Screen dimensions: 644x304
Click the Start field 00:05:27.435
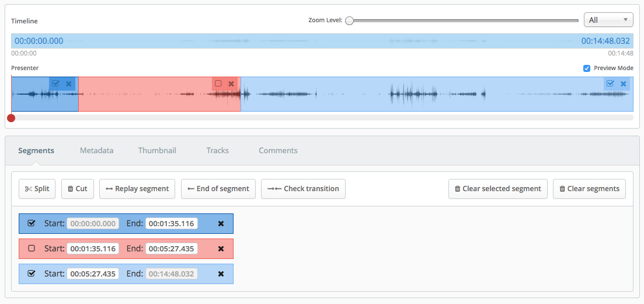pos(93,274)
